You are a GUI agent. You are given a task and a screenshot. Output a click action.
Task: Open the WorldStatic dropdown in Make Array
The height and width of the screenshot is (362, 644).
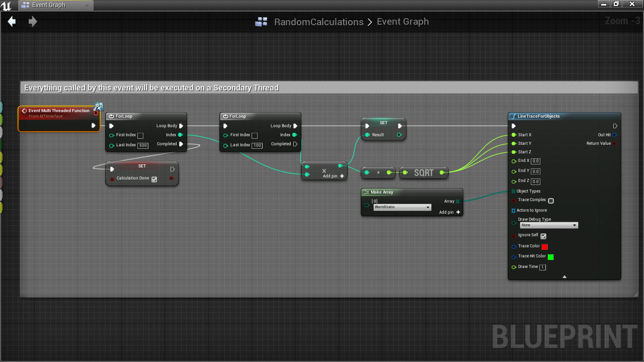point(401,207)
